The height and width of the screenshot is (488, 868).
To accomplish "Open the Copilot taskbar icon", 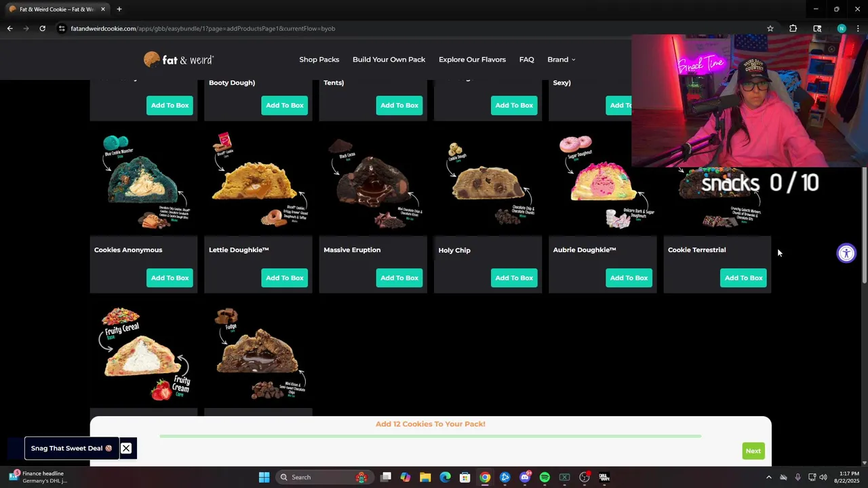I will pyautogui.click(x=406, y=477).
